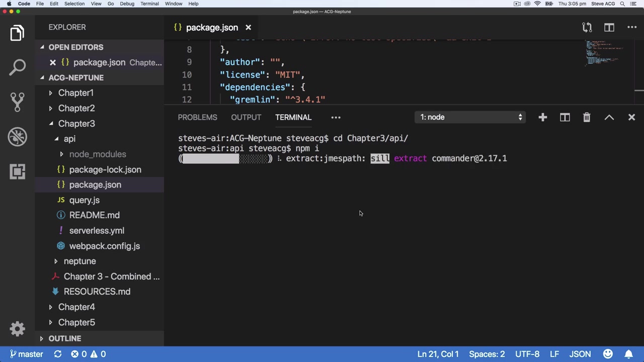Open the Terminal menu in menu bar
The height and width of the screenshot is (362, 644).
[x=149, y=4]
